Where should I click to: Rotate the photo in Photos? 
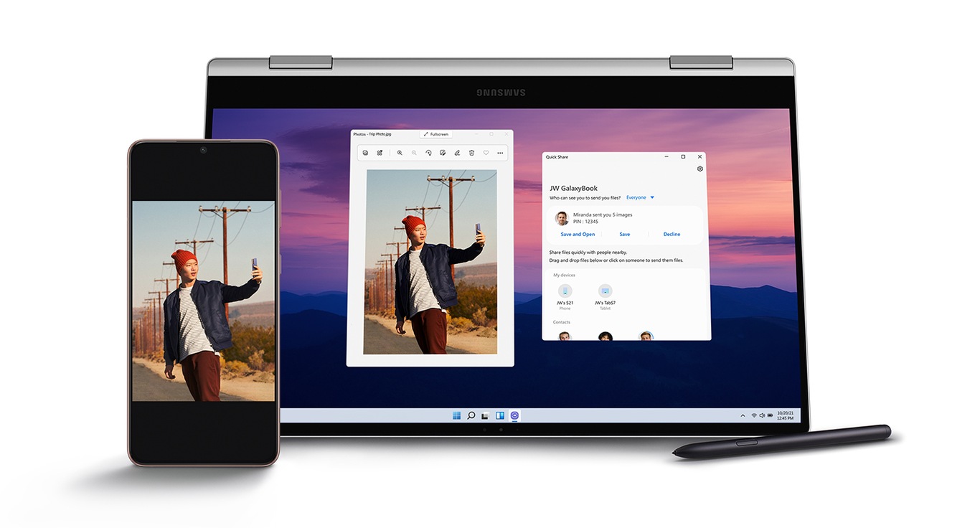point(428,153)
